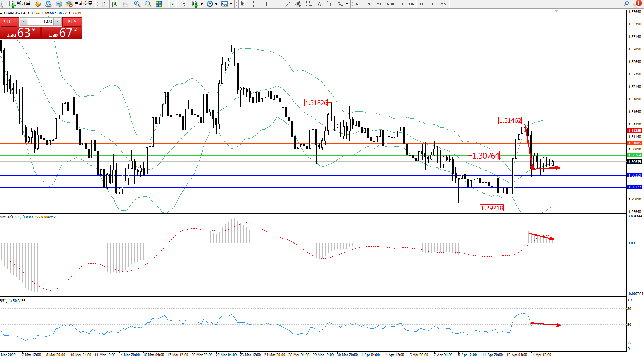This screenshot has height=358, width=644.
Task: Toggle chart auto-scroll to latest bar
Action: [x=172, y=4]
